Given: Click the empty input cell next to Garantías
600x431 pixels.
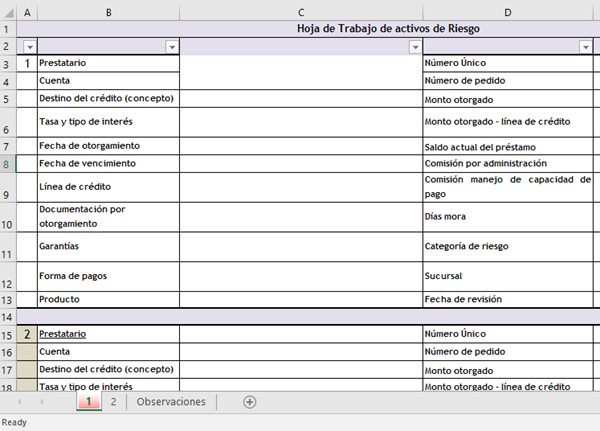Looking at the screenshot, I should [x=300, y=246].
